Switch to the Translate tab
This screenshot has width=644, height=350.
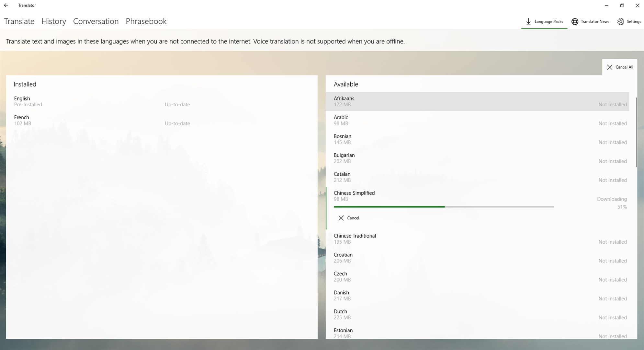pos(19,21)
